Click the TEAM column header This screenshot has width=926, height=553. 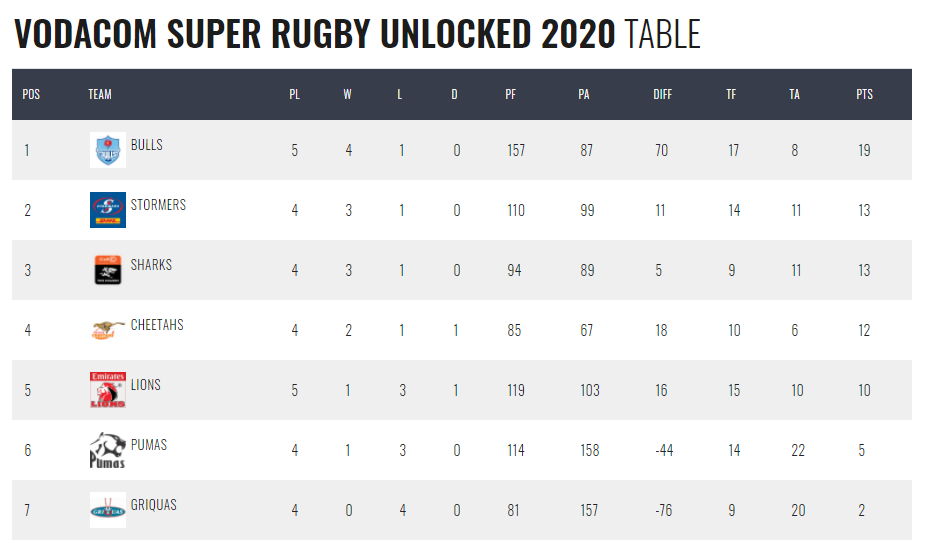click(x=100, y=95)
